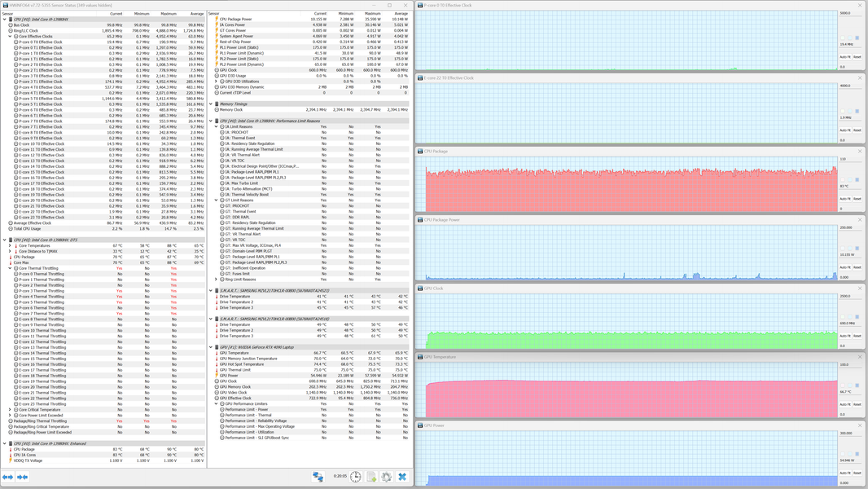The width and height of the screenshot is (868, 489).
Task: Collapse the Core Thermal Throttling group
Action: pyautogui.click(x=10, y=268)
